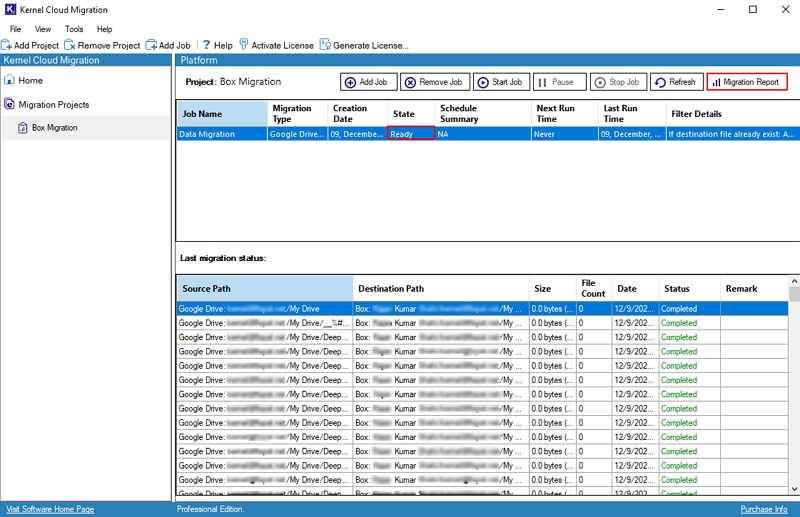
Task: Open the View menu
Action: click(43, 29)
